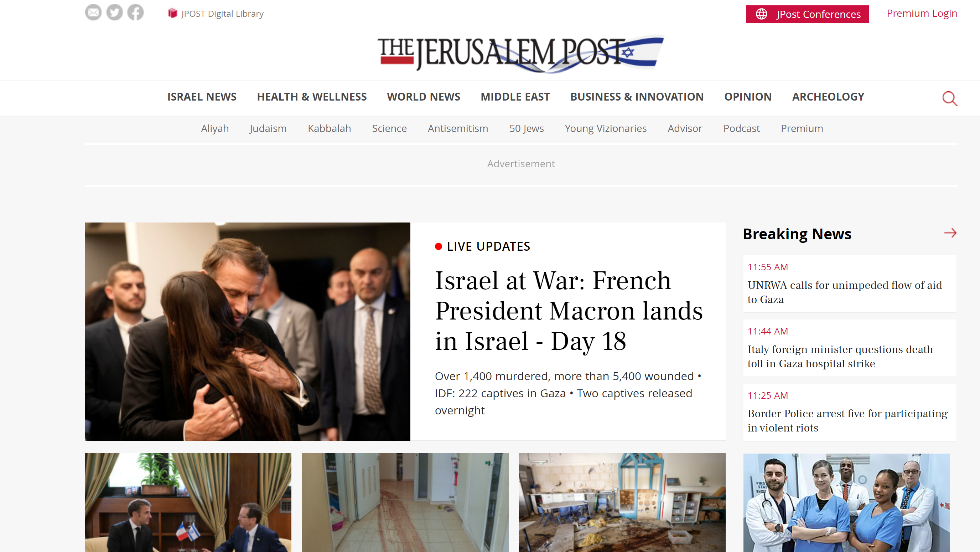This screenshot has width=980, height=552.
Task: Click the email envelope icon
Action: [x=93, y=12]
